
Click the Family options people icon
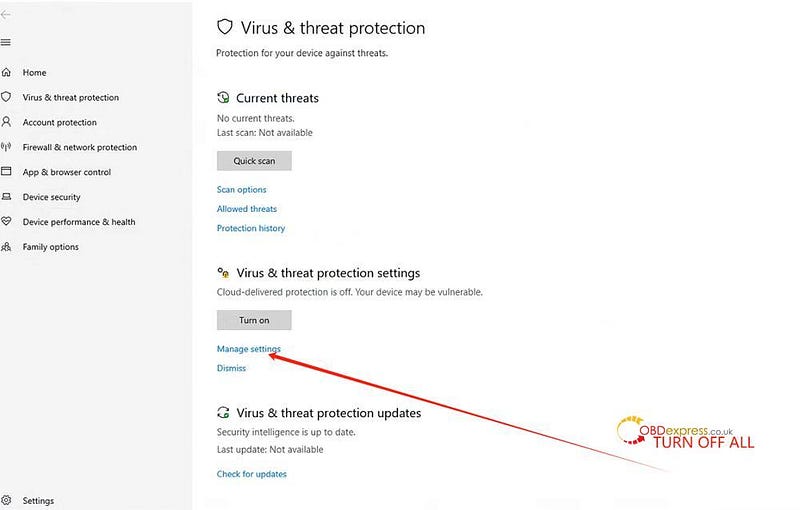point(6,246)
